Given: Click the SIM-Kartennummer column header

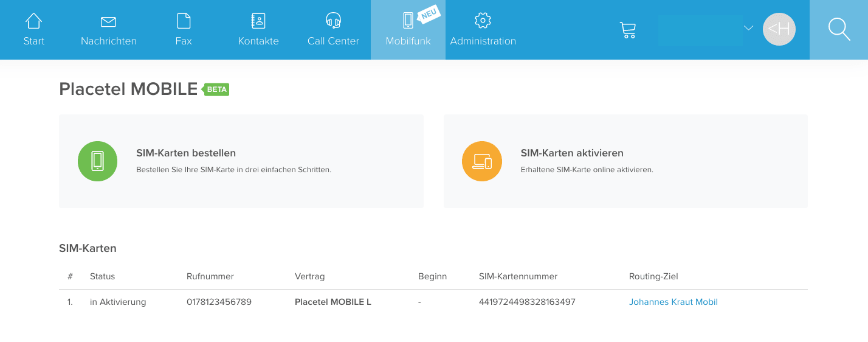Looking at the screenshot, I should 518,276.
